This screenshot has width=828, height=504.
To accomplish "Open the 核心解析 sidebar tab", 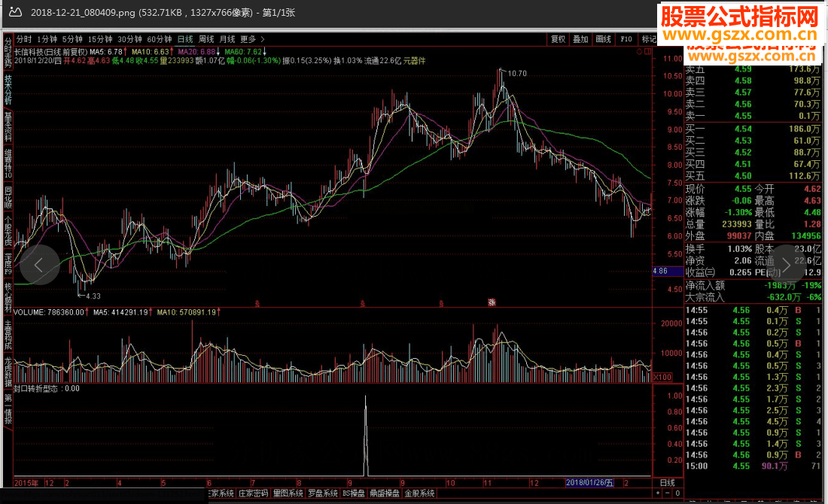I will 8,298.
